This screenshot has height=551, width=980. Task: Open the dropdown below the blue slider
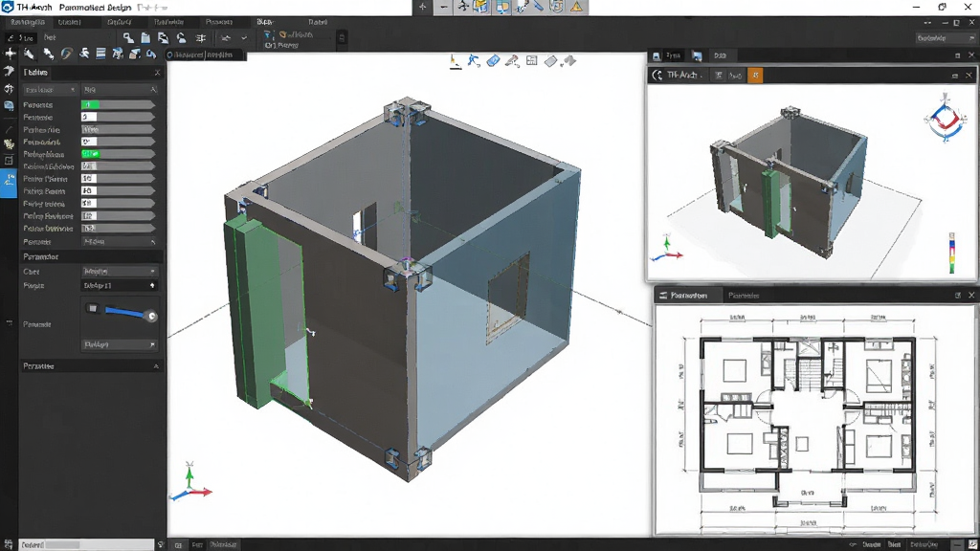119,344
